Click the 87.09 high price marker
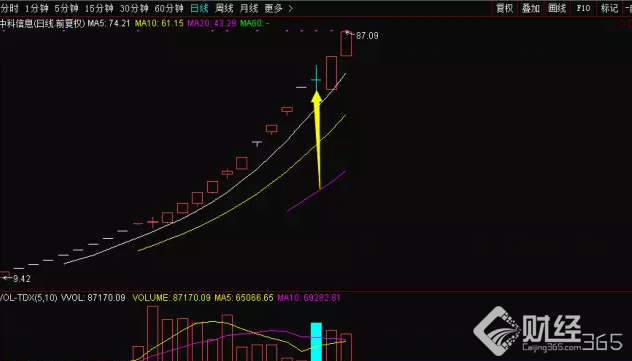Viewport: 632px width, 361px height. [x=367, y=36]
